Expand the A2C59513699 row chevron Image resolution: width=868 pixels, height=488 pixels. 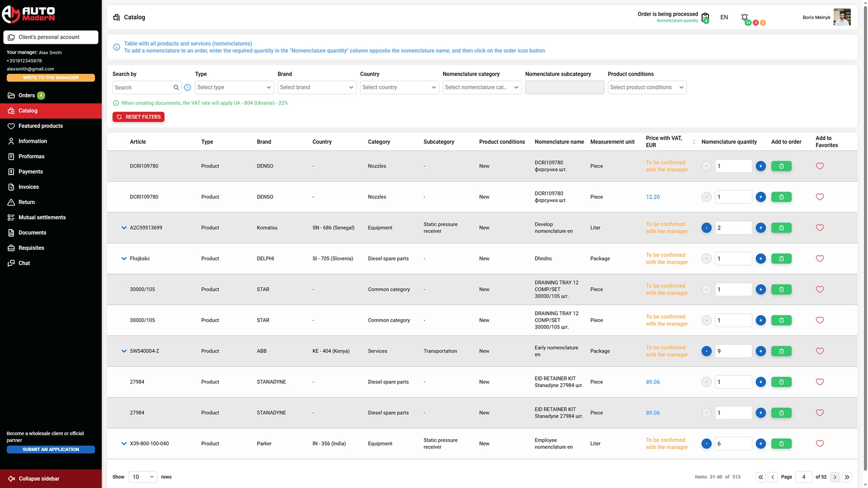tap(124, 228)
